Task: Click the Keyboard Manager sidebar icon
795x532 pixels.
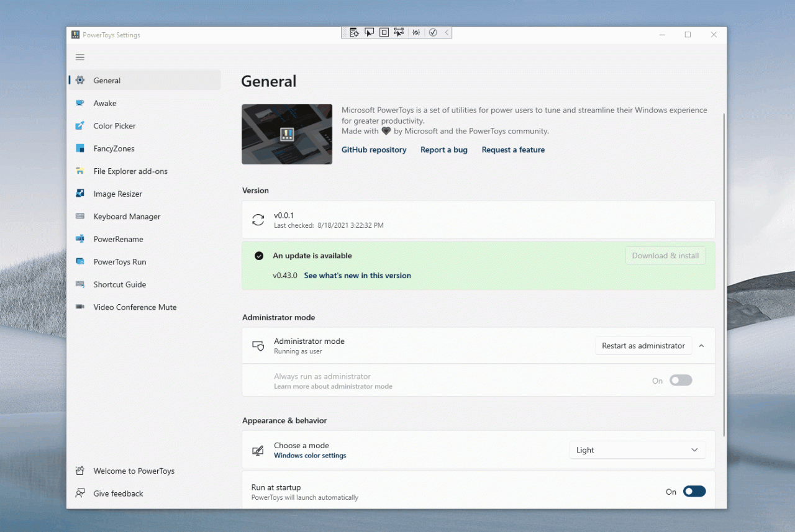Action: pyautogui.click(x=80, y=217)
